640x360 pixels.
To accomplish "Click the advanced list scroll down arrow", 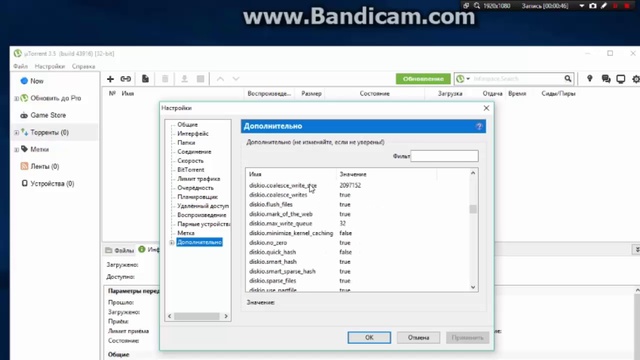I will click(473, 287).
